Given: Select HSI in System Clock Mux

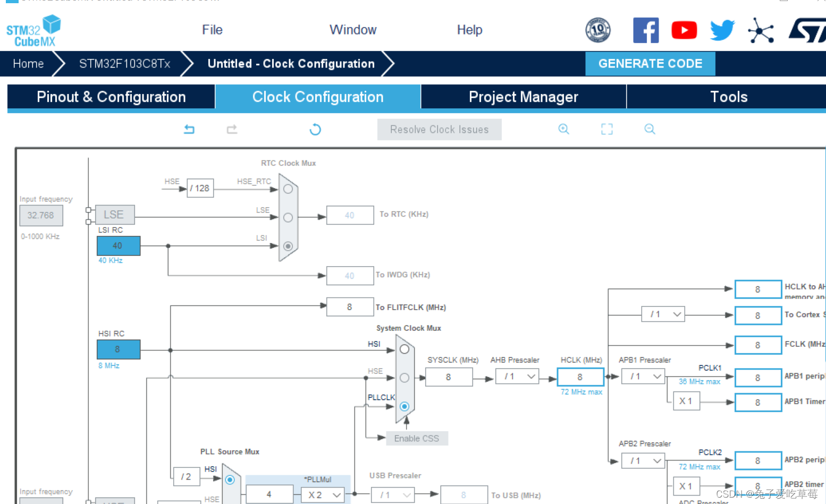Looking at the screenshot, I should click(404, 349).
